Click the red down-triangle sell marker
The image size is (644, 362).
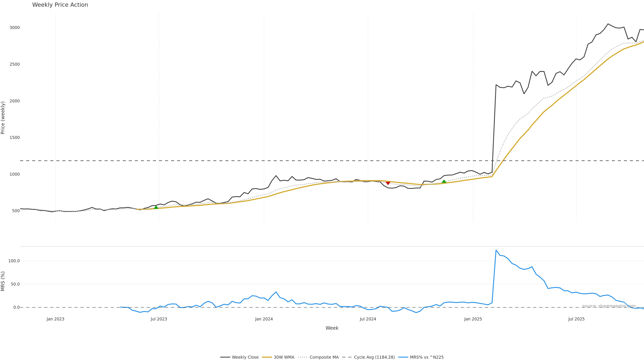pyautogui.click(x=388, y=183)
